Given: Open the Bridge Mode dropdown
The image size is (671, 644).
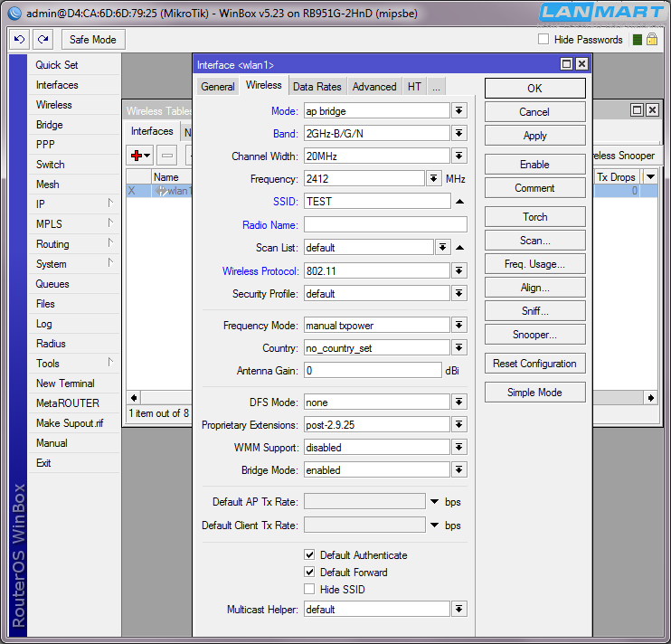Looking at the screenshot, I should 458,470.
